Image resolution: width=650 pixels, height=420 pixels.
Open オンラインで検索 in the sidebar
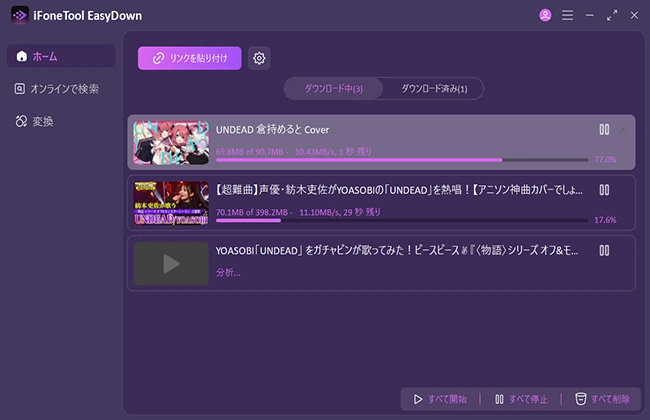pyautogui.click(x=57, y=89)
